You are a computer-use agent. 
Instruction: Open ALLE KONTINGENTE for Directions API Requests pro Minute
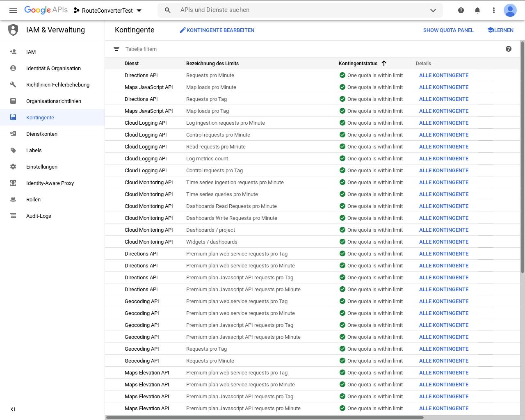pos(444,75)
